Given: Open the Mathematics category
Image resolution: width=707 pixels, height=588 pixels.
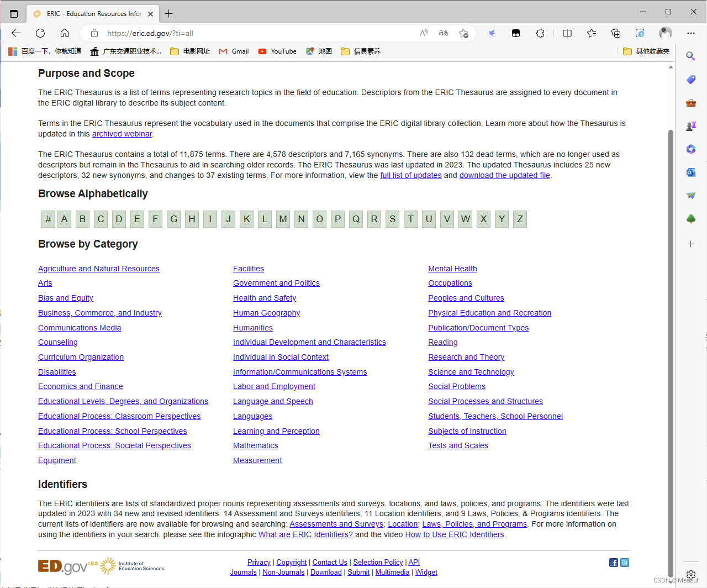Looking at the screenshot, I should click(x=256, y=445).
